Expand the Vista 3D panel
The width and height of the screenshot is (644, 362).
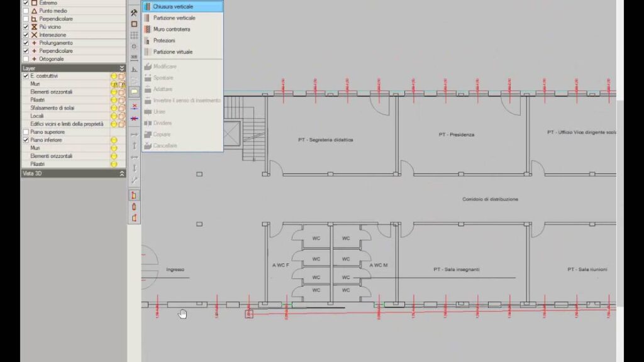click(x=122, y=173)
